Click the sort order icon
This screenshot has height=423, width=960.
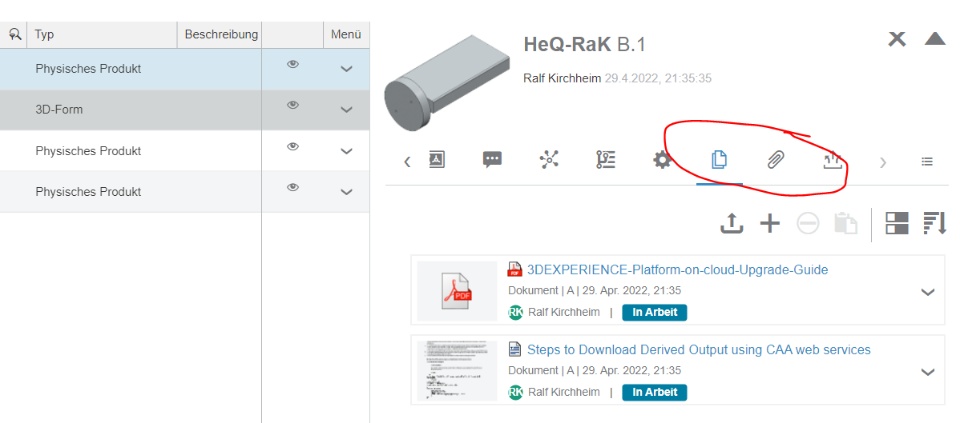coord(935,224)
